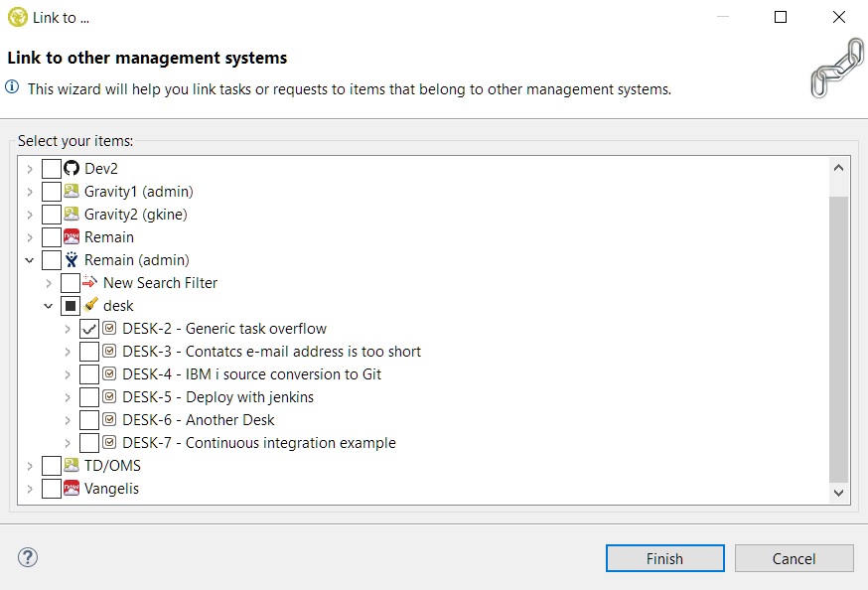The image size is (868, 590).
Task: Select DESK-7 Continuous integration example item
Action: tap(290, 443)
